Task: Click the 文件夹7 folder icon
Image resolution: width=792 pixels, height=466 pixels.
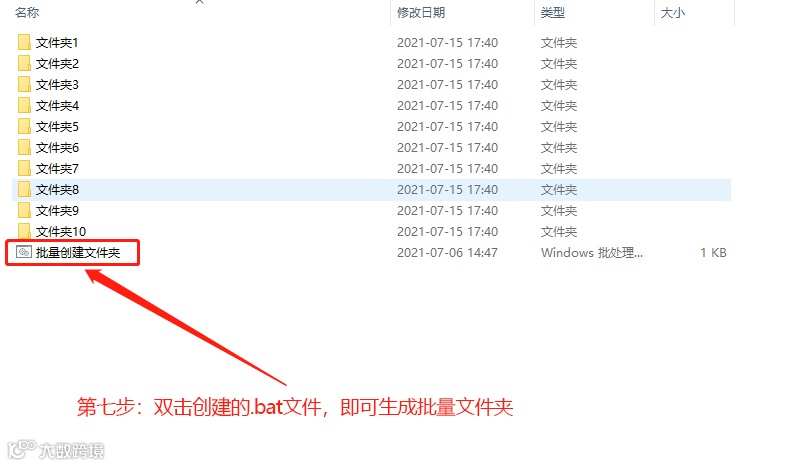Action: point(24,168)
